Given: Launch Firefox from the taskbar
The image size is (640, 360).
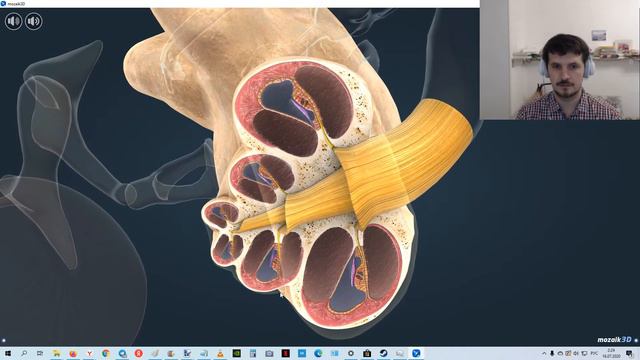Looking at the screenshot, I should [73, 353].
